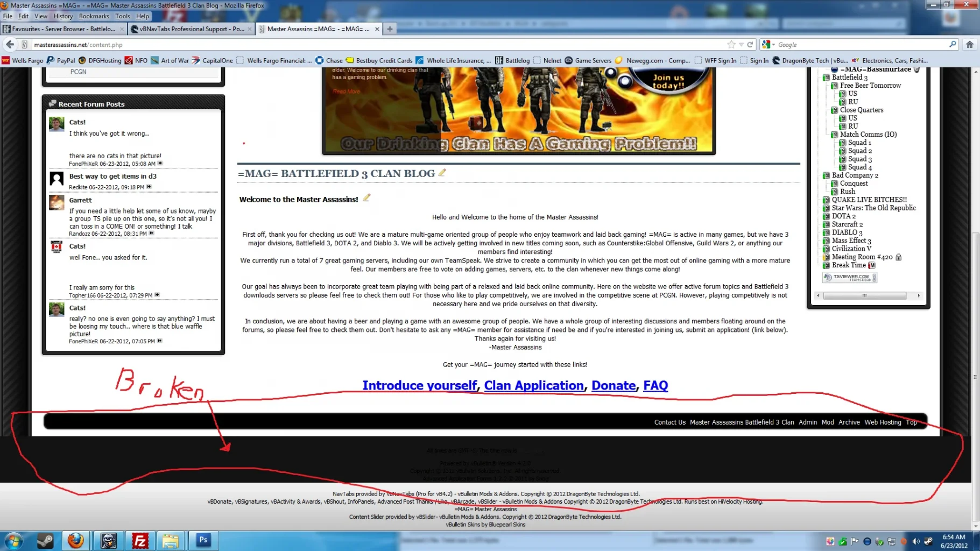Open the Introduce yourself link
The height and width of the screenshot is (551, 980).
click(x=419, y=385)
